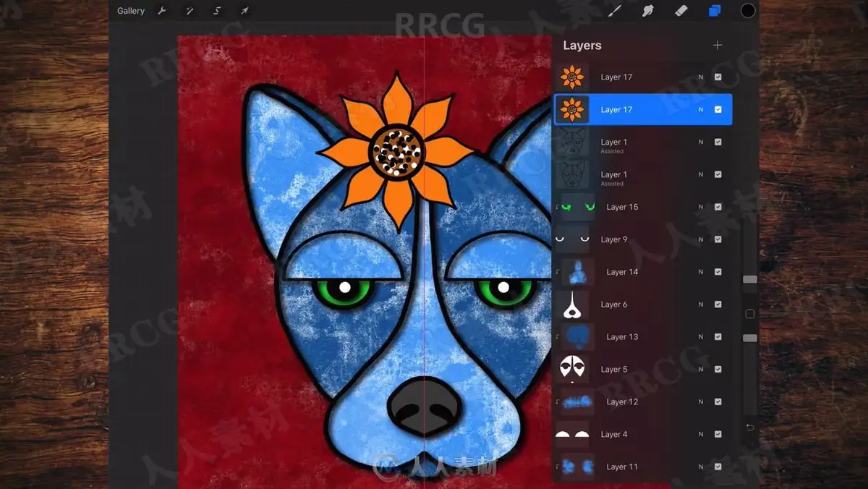Open blend mode N of highlighted Layer 17
This screenshot has width=868, height=489.
701,110
